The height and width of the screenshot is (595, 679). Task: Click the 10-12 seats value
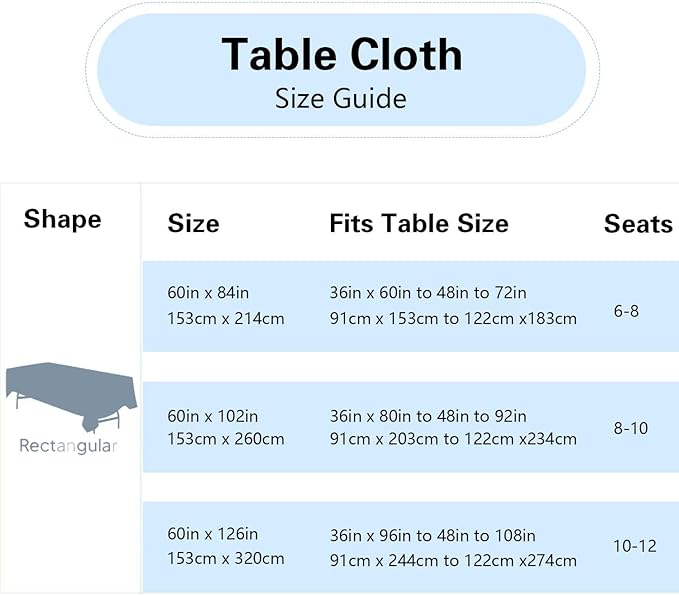tap(634, 546)
